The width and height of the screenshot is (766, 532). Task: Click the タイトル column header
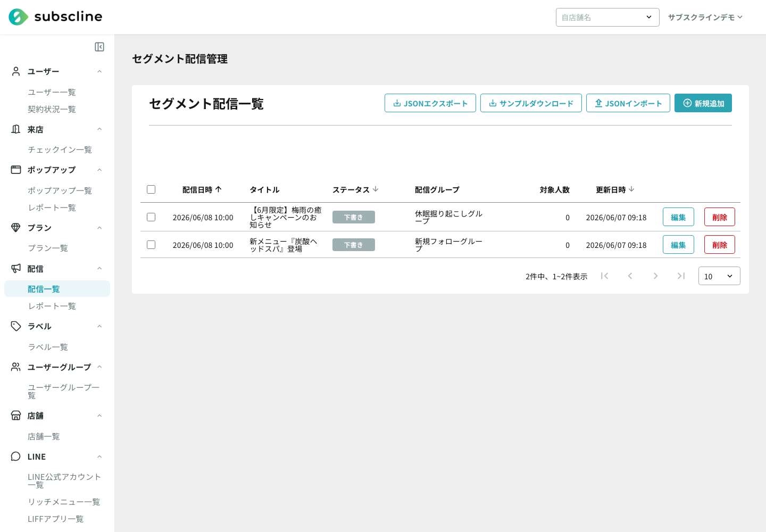pyautogui.click(x=264, y=189)
